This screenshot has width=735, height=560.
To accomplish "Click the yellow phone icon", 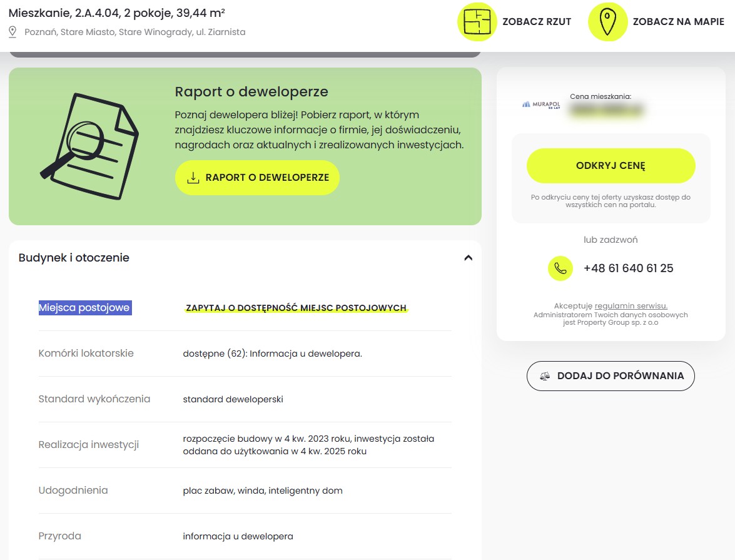I will point(560,268).
